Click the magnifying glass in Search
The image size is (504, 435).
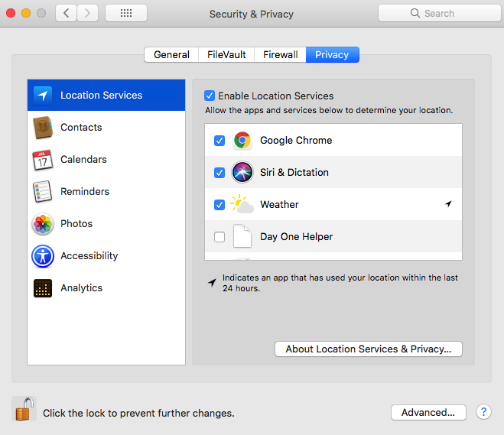[x=415, y=13]
